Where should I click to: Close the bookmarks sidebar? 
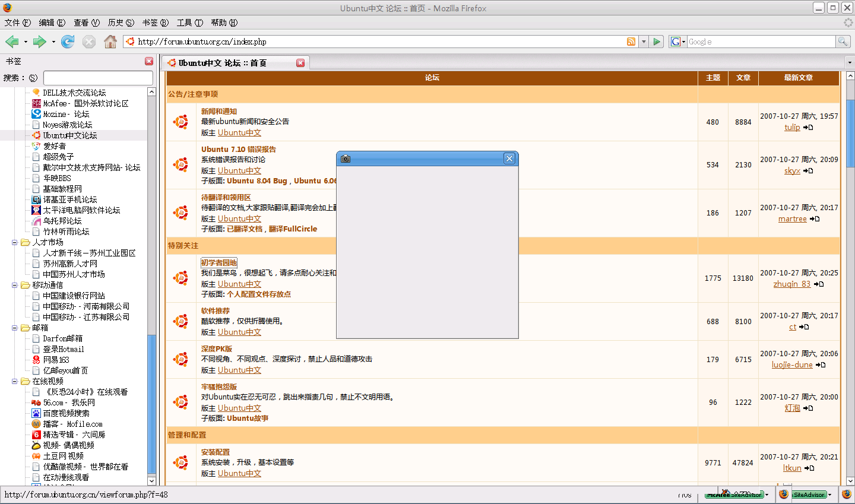click(149, 61)
